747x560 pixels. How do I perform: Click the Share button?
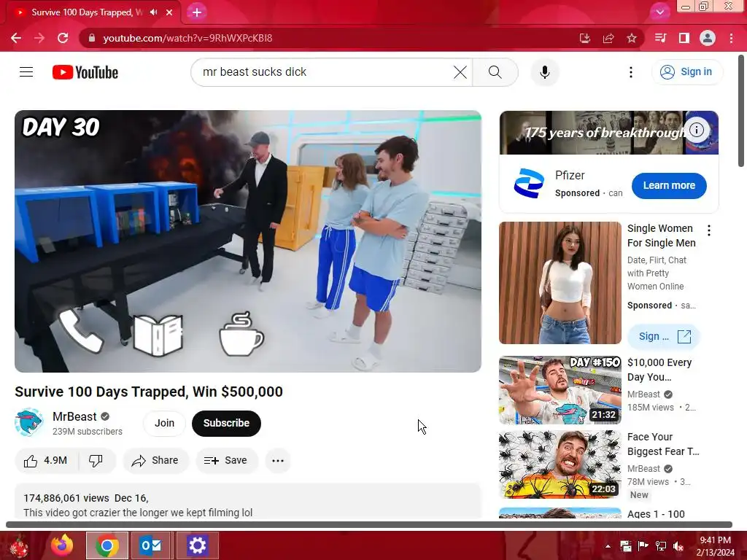coord(155,461)
